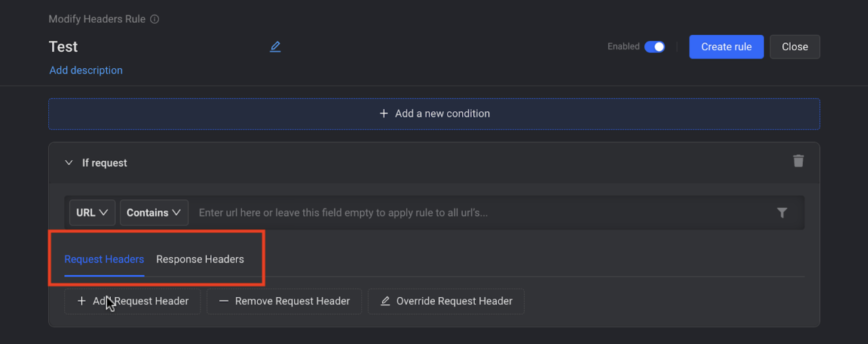Click the info icon beside Modify Headers Rule

pos(154,19)
